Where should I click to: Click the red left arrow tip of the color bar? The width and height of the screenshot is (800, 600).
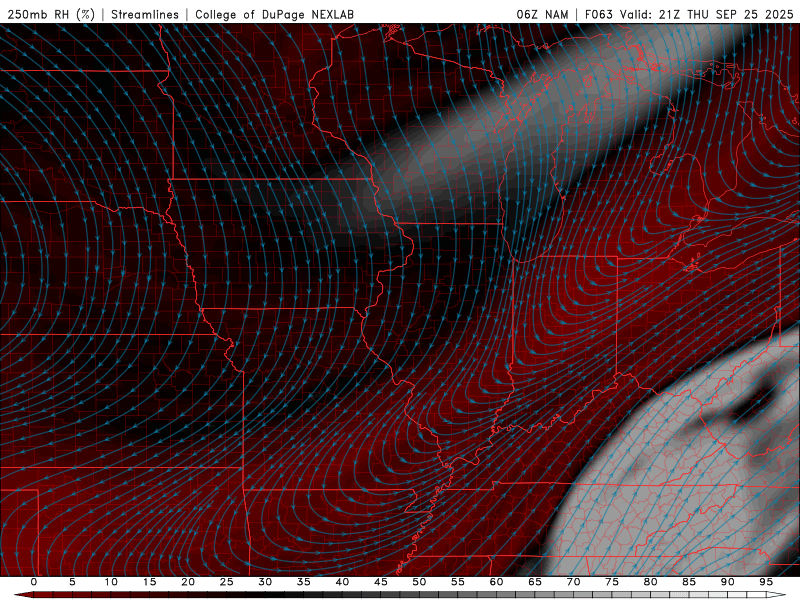pos(23,595)
